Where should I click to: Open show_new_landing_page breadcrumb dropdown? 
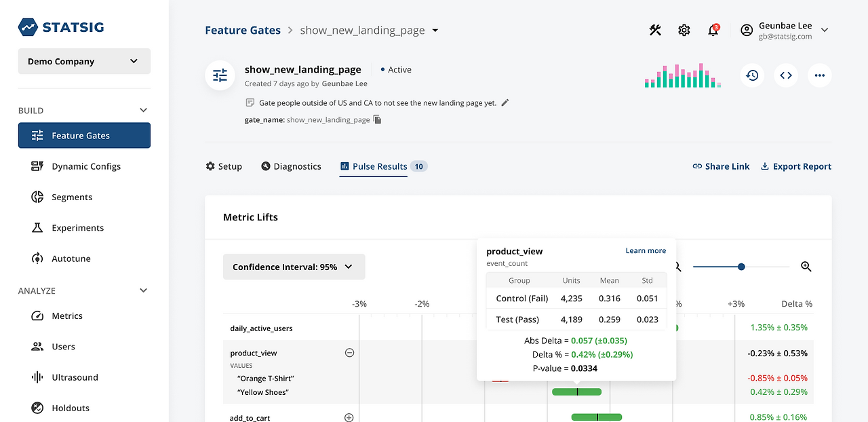click(435, 30)
